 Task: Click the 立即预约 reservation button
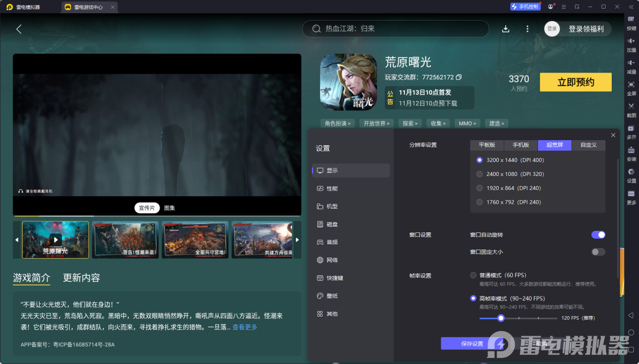[x=575, y=82]
